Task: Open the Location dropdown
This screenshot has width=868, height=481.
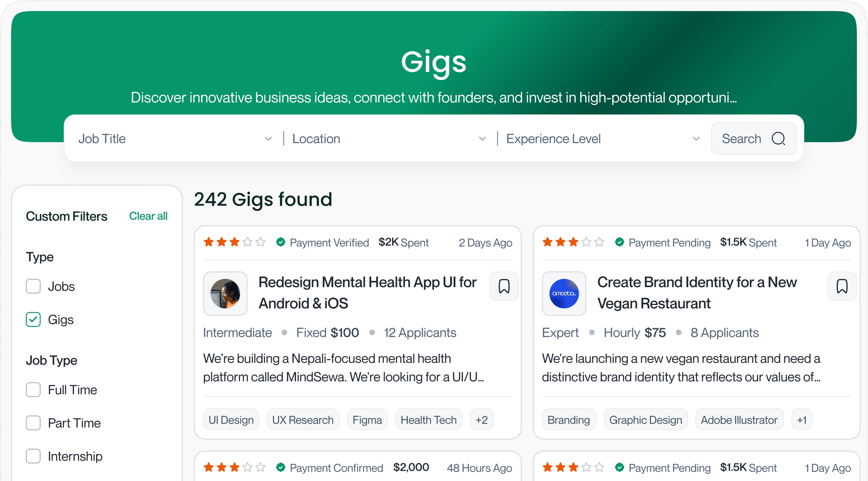Action: [x=389, y=139]
